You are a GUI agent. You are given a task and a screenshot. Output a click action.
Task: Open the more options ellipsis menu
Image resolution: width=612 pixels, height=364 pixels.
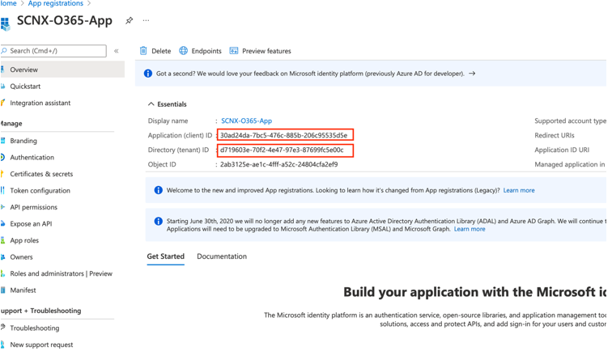tap(146, 20)
